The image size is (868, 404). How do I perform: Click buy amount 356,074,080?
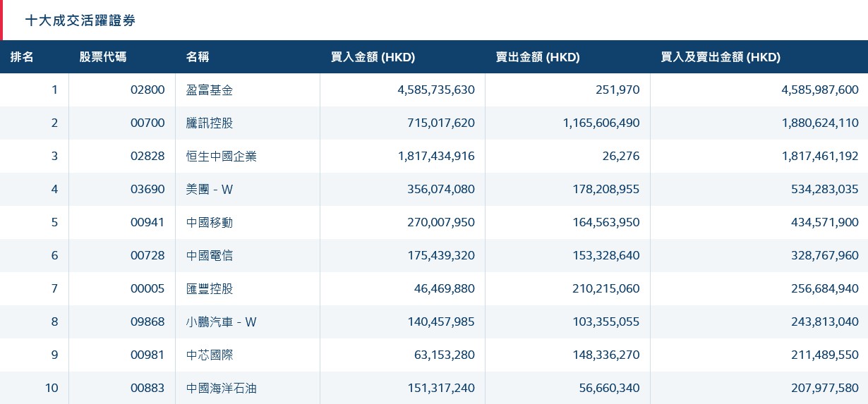[441, 189]
